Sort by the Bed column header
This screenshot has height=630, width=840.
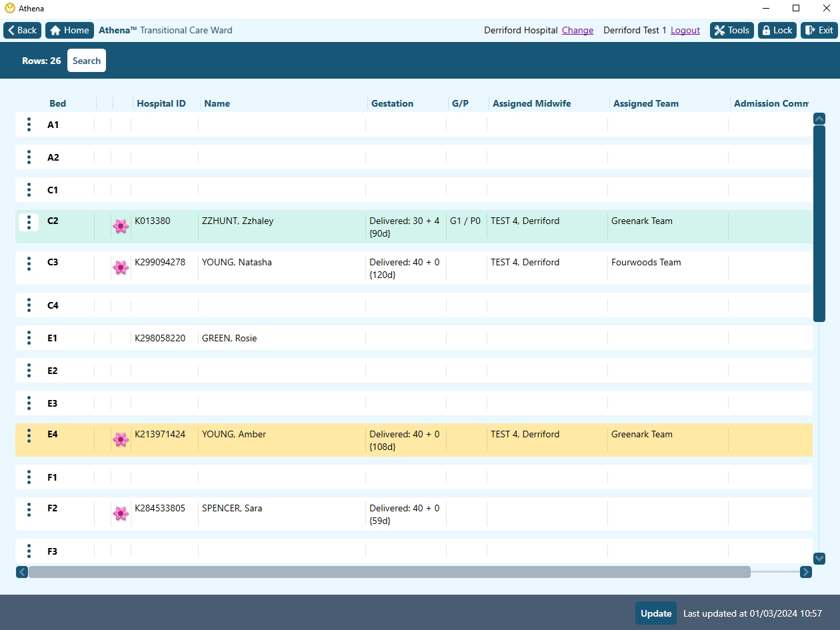point(58,103)
